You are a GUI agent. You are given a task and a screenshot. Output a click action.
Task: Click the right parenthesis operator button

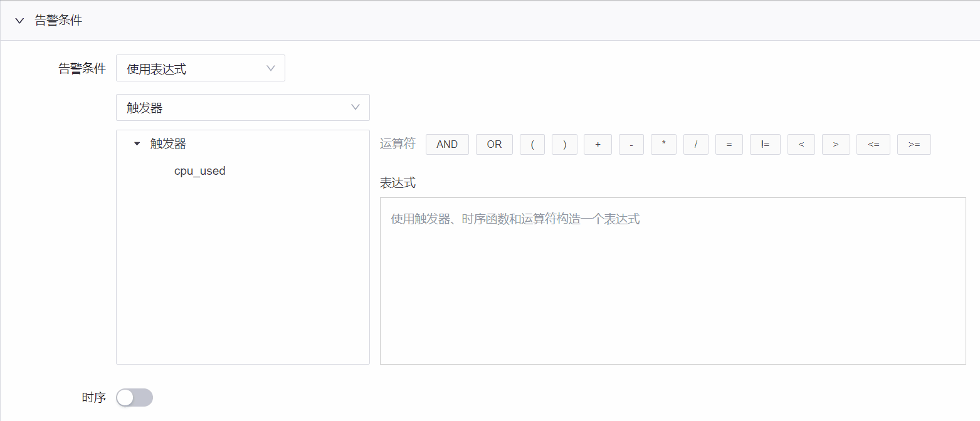pyautogui.click(x=564, y=144)
